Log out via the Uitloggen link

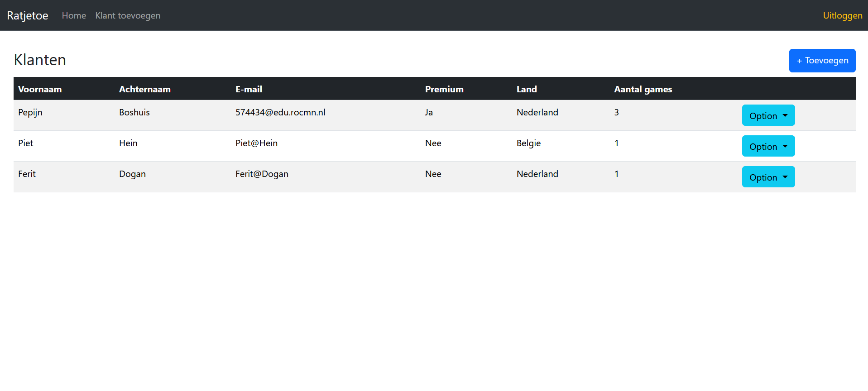[x=842, y=15]
